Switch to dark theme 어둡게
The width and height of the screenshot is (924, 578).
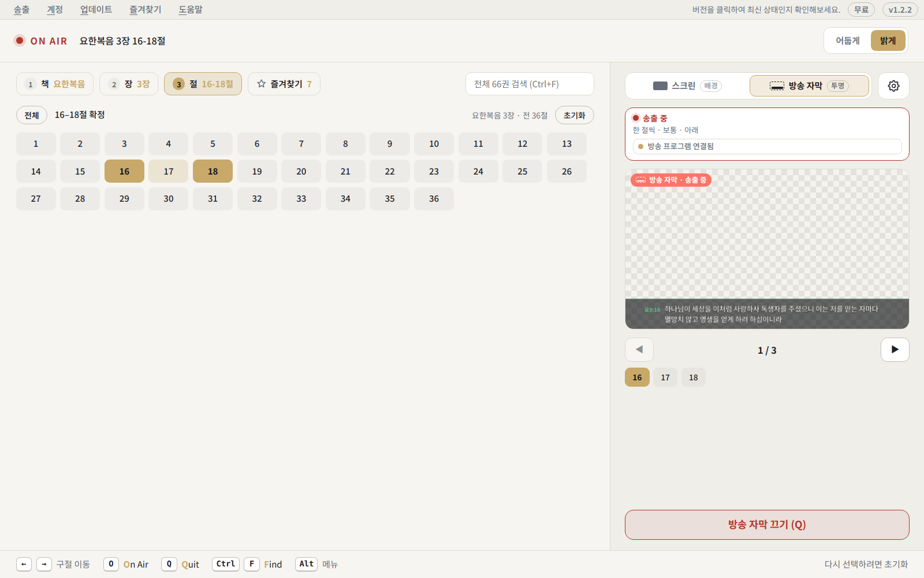[848, 40]
